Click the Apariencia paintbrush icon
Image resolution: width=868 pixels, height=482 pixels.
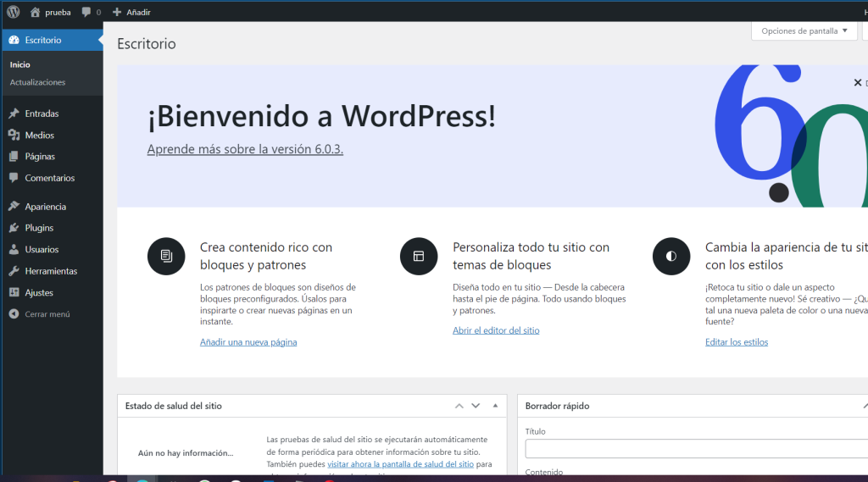14,207
